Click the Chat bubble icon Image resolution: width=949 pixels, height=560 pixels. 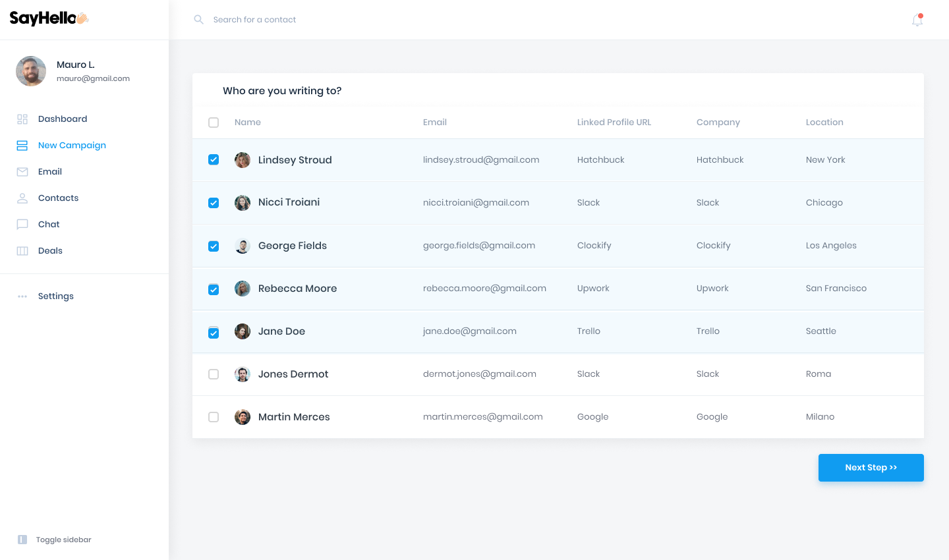[x=22, y=225]
